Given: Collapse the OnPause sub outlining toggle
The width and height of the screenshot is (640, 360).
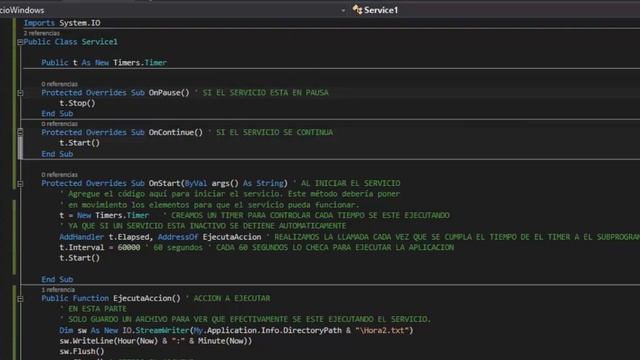Looking at the screenshot, I should (20, 93).
